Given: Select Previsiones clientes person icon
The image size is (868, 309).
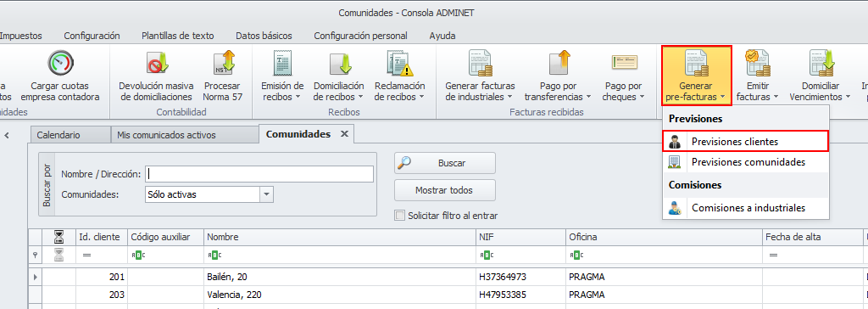Looking at the screenshot, I should click(675, 142).
